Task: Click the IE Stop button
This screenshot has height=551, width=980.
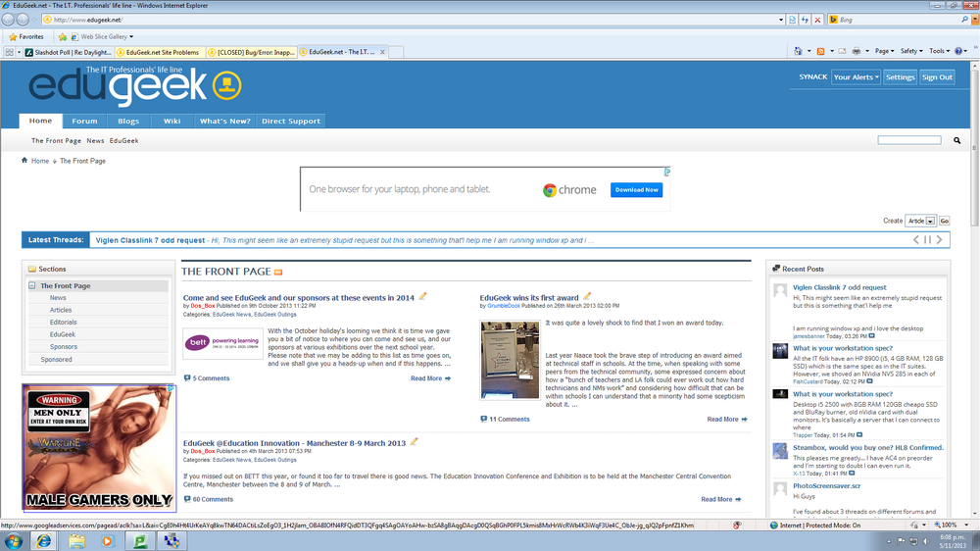Action: point(817,20)
